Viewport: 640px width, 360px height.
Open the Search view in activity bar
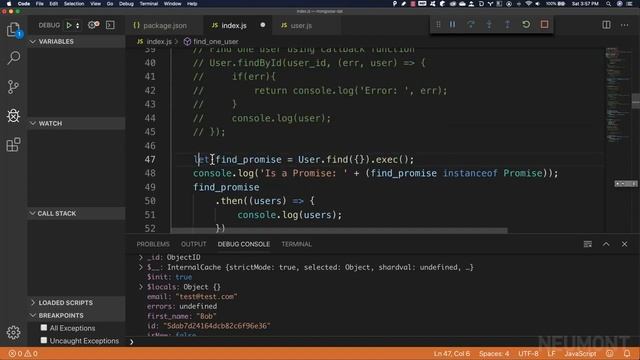pyautogui.click(x=13, y=58)
